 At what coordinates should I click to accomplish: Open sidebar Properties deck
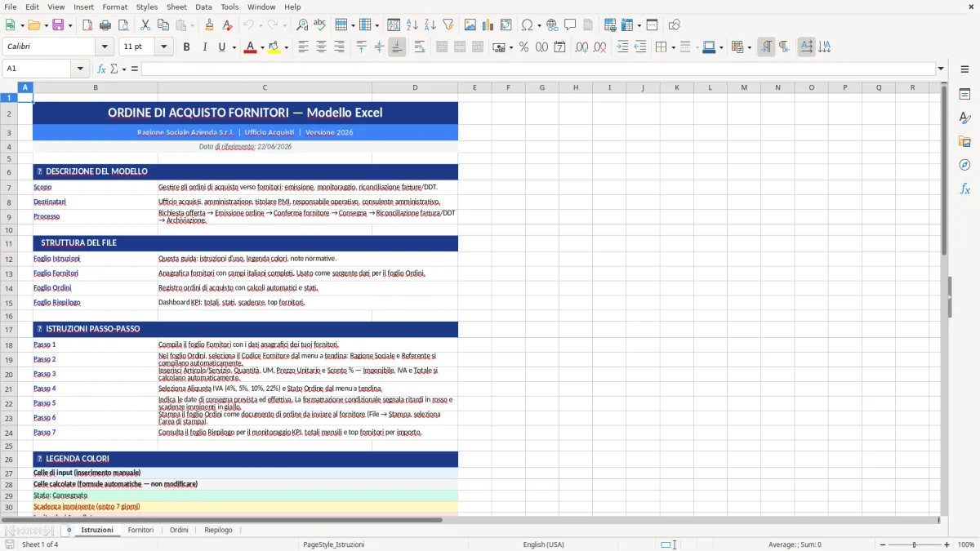pos(964,95)
